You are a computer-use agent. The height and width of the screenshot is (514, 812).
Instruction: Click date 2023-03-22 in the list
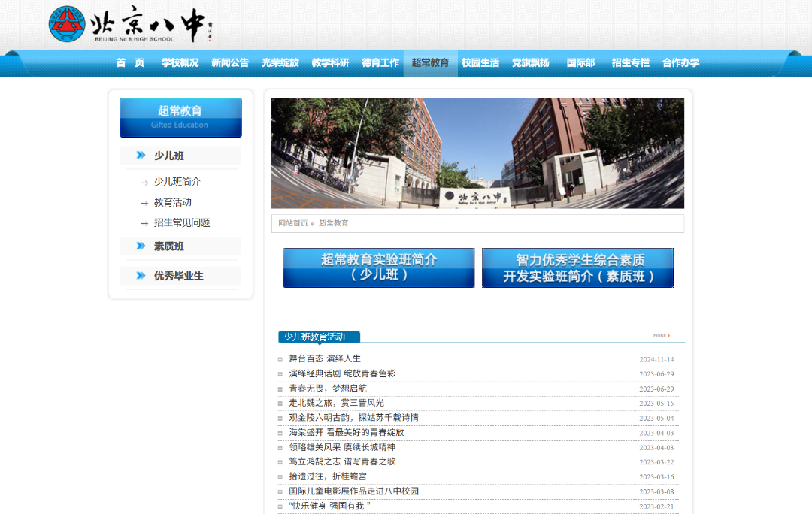[x=656, y=462]
